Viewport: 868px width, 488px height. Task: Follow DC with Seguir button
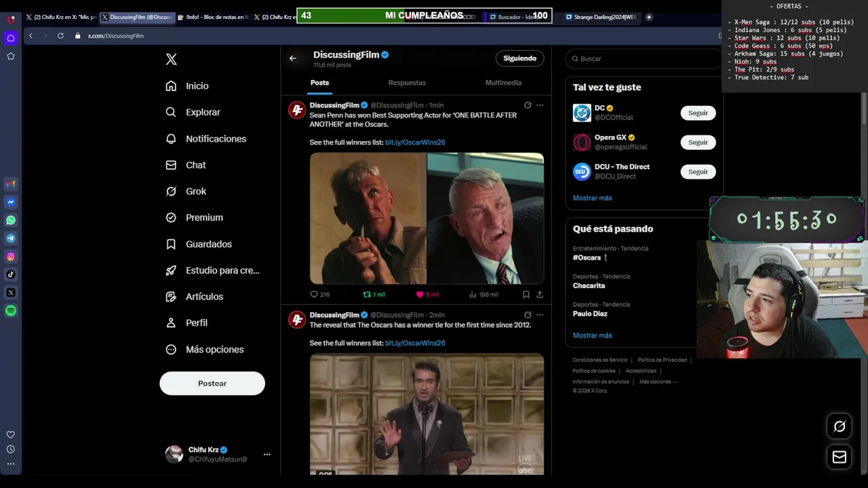click(x=698, y=113)
